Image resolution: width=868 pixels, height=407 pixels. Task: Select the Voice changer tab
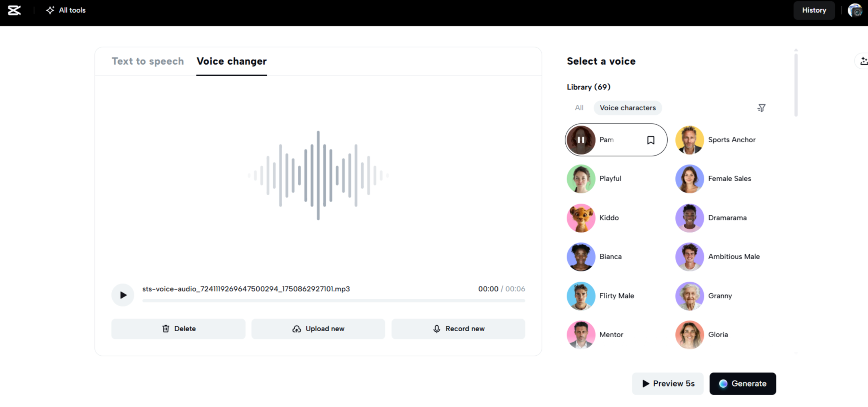click(x=231, y=61)
